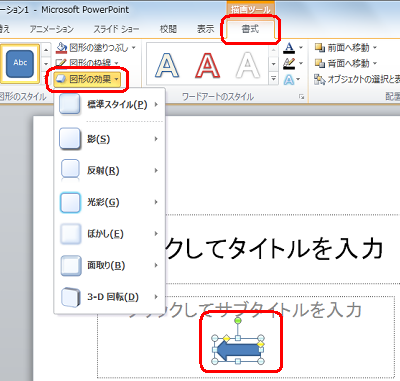Expand the WordArt styles gallery more button
The height and width of the screenshot is (381, 400).
pos(273,79)
